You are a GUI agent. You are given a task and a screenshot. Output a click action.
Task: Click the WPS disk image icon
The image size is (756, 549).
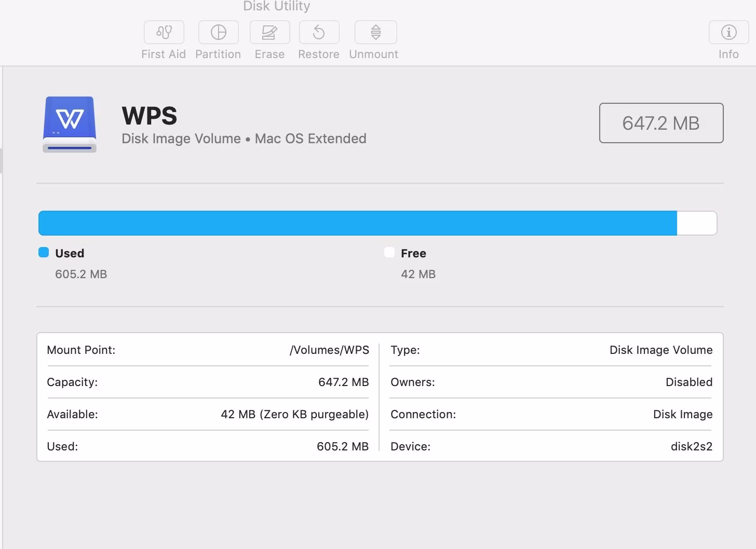(70, 125)
